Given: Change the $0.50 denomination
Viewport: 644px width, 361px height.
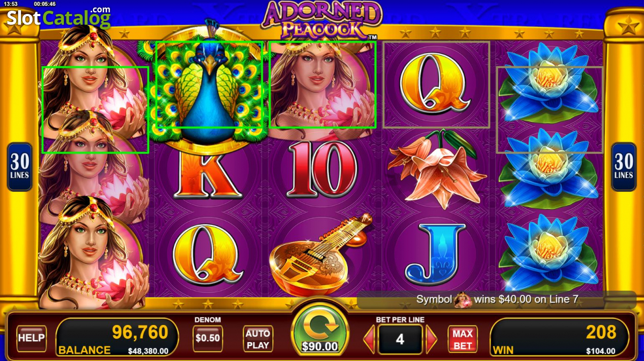Looking at the screenshot, I should [208, 338].
